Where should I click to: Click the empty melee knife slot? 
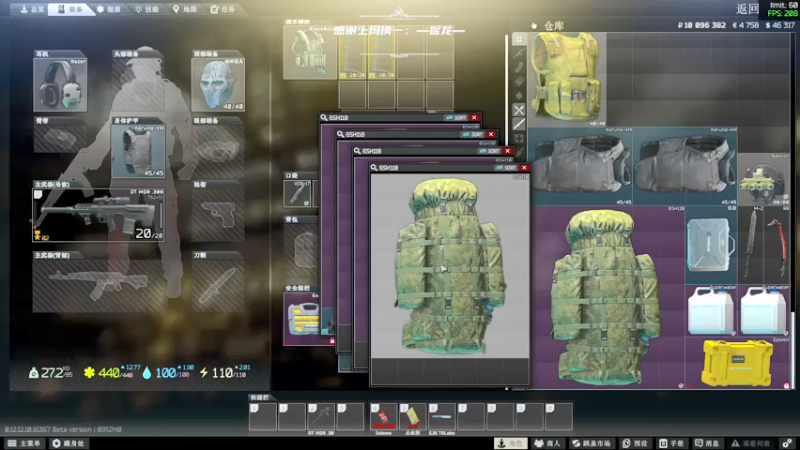(x=218, y=285)
